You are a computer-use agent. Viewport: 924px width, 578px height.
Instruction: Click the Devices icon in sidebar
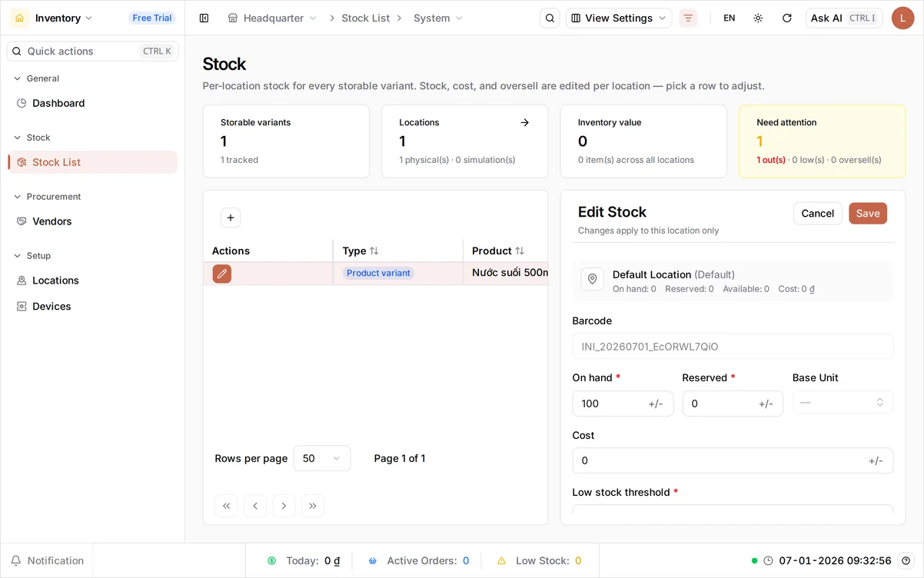[22, 306]
